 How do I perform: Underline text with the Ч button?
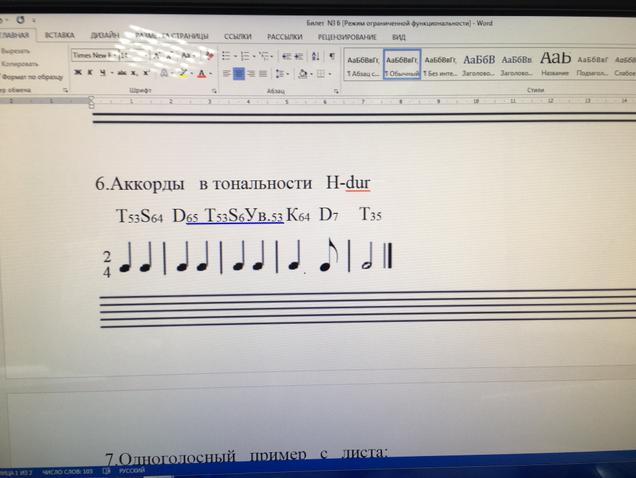[103, 73]
